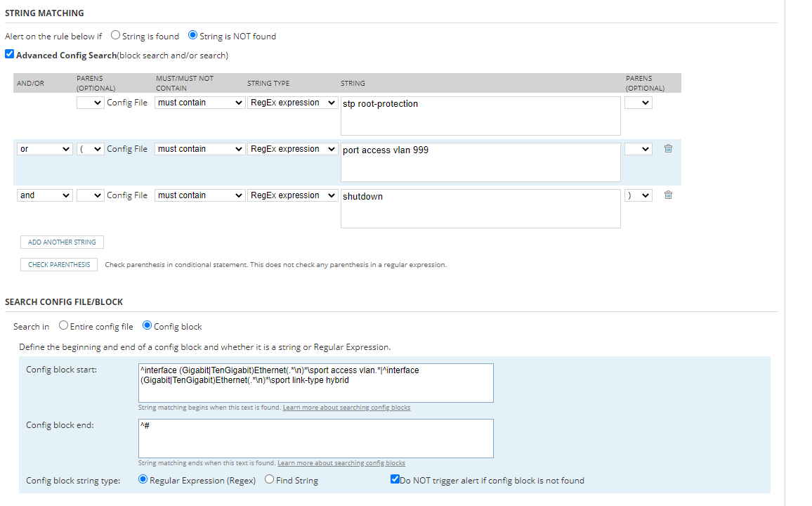Choose 'Entire config file' search option
Screen dimensions: 812x506
[63, 325]
